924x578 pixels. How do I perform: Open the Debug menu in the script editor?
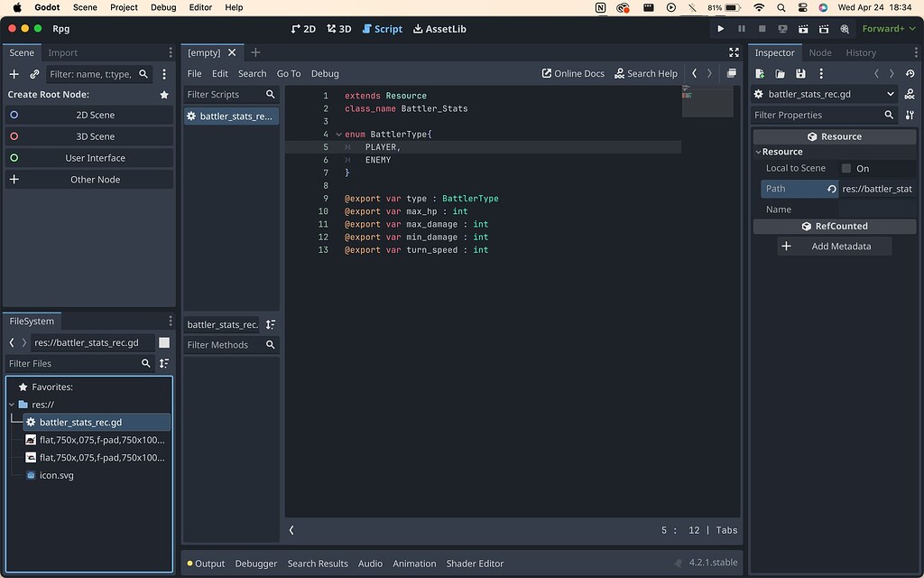point(325,73)
